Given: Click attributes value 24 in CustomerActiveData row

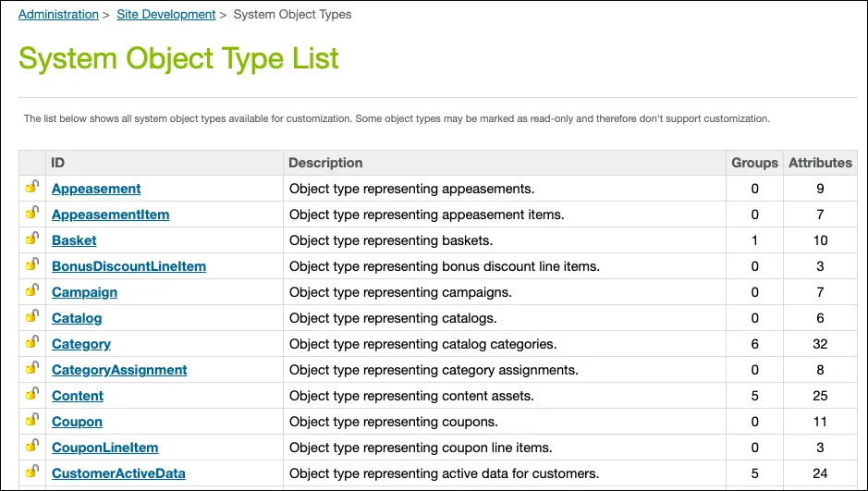Looking at the screenshot, I should [x=820, y=473].
